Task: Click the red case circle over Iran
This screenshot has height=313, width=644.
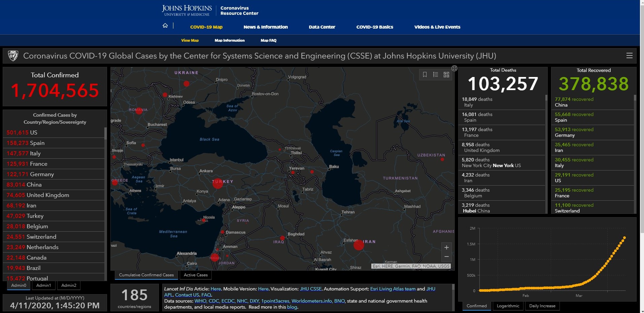Action: (359, 245)
